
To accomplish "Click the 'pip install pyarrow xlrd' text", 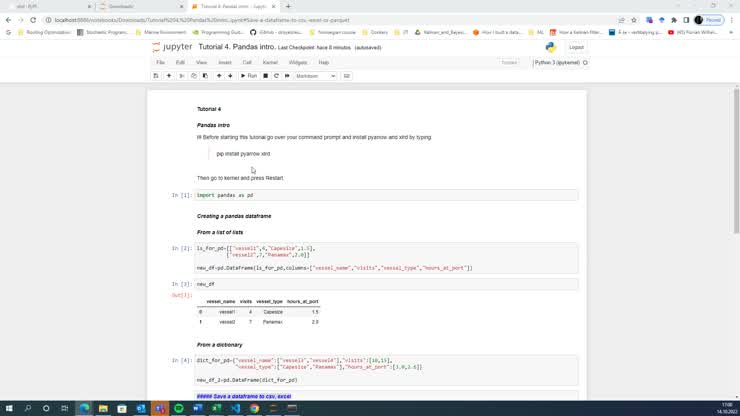I will (243, 154).
